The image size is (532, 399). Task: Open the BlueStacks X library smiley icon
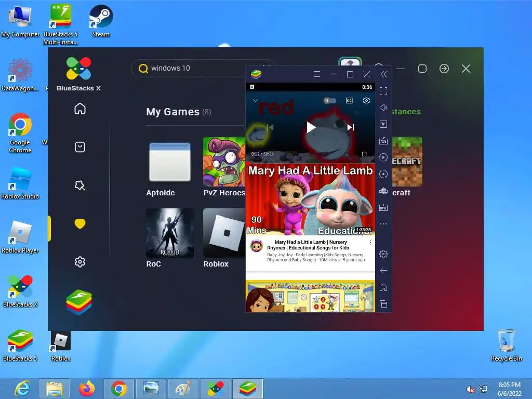click(80, 147)
